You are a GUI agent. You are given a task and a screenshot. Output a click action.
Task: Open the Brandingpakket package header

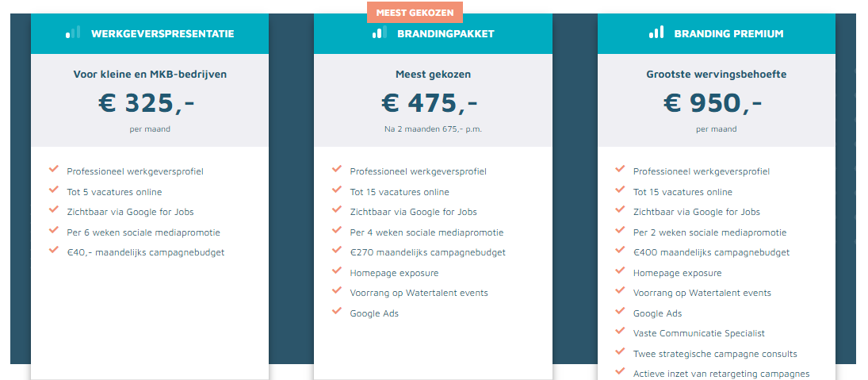pos(433,34)
